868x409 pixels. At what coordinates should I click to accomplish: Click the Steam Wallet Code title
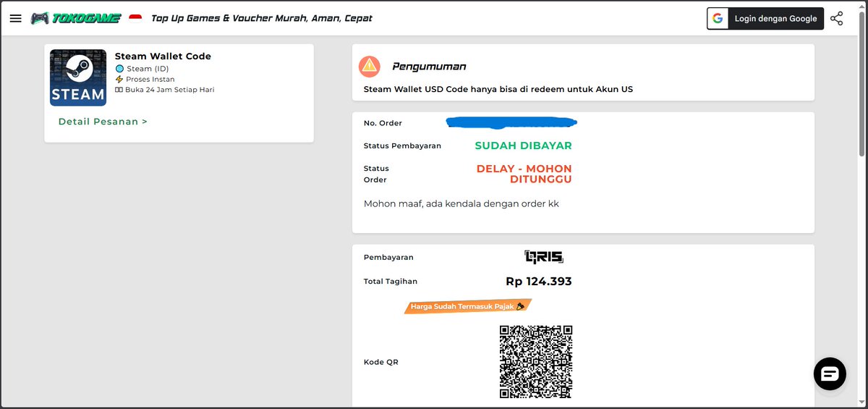163,56
